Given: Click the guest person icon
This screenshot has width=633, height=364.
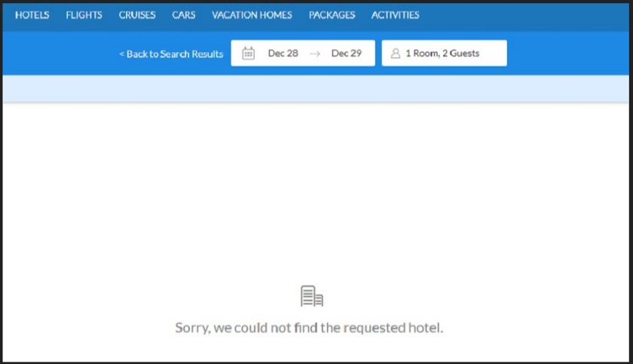Looking at the screenshot, I should point(396,54).
